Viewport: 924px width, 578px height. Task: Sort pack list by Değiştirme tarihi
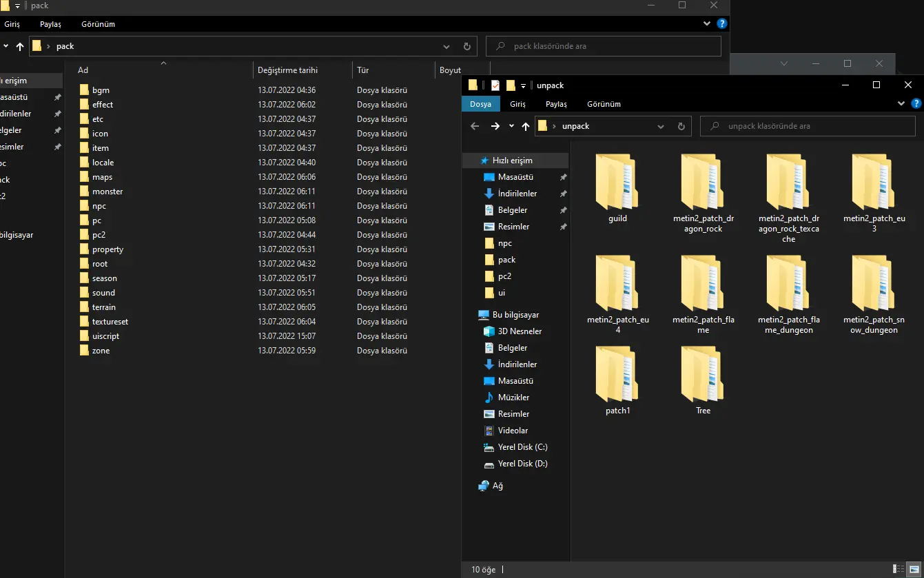[302, 70]
